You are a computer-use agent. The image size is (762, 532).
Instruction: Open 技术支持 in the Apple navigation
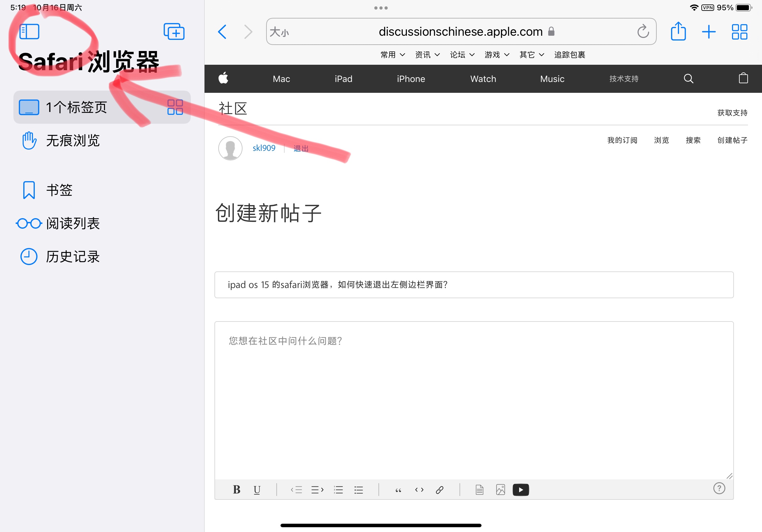click(624, 78)
